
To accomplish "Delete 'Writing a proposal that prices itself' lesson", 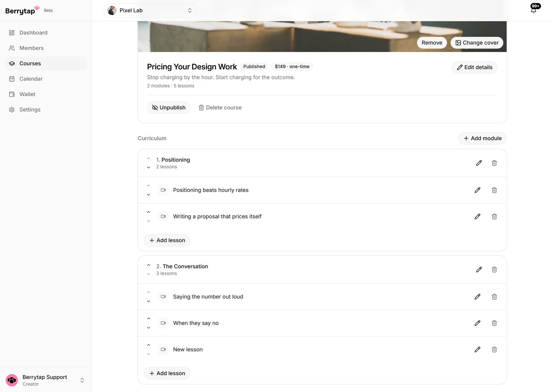I will point(494,216).
